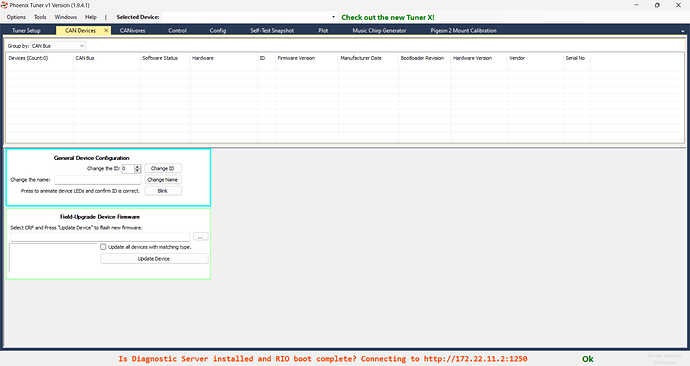The height and width of the screenshot is (366, 690).
Task: Open the Control tab
Action: (177, 30)
